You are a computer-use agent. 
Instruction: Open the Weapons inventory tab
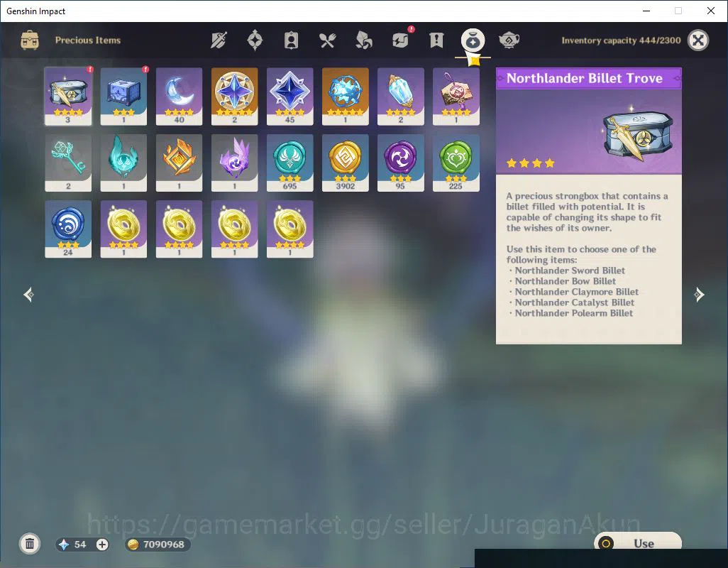(219, 40)
